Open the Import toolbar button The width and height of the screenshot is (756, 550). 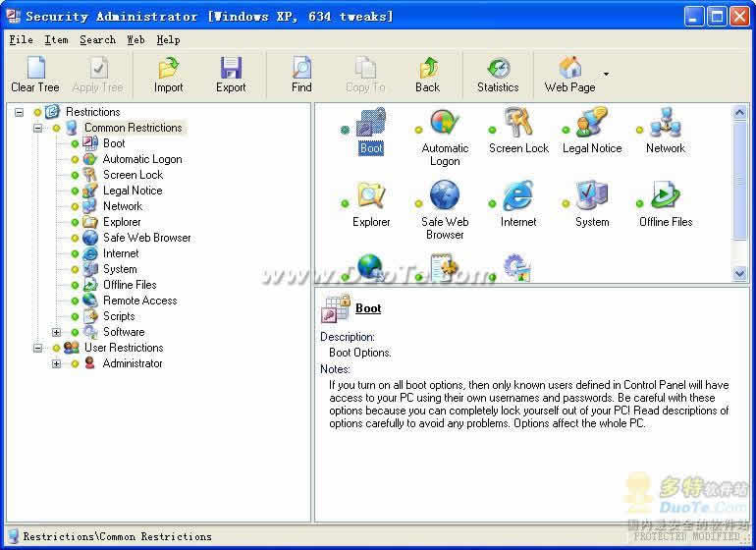(x=168, y=69)
